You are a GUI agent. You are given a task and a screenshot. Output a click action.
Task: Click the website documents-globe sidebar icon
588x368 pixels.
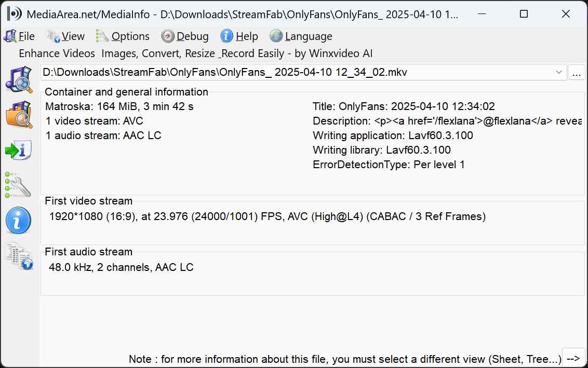tap(19, 256)
